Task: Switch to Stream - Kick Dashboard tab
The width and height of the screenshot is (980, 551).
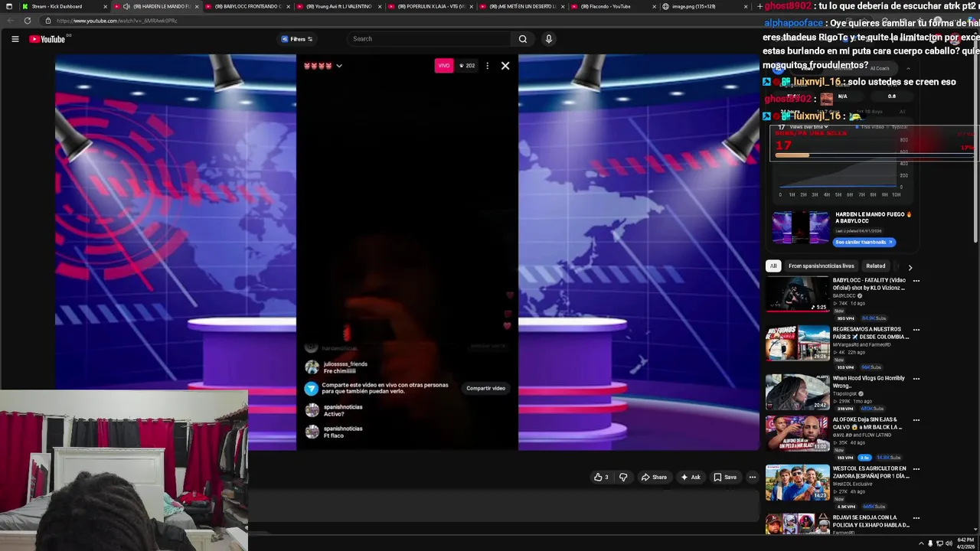Action: click(x=57, y=6)
